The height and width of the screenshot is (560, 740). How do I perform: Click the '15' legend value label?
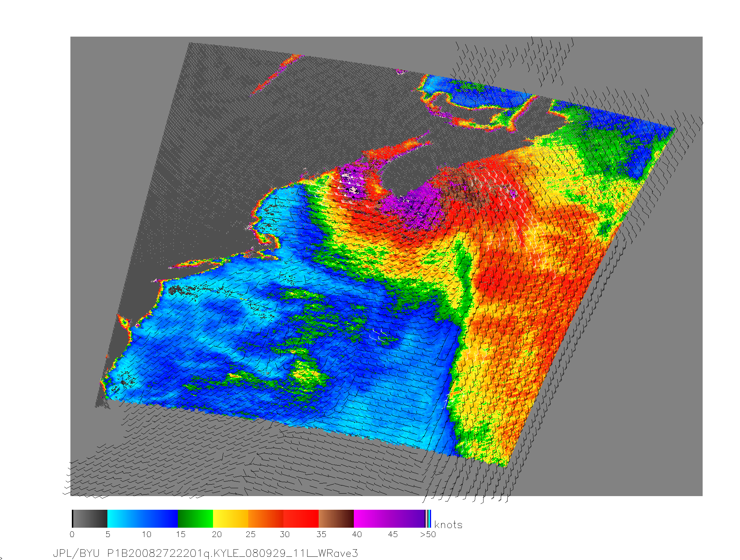(x=181, y=534)
